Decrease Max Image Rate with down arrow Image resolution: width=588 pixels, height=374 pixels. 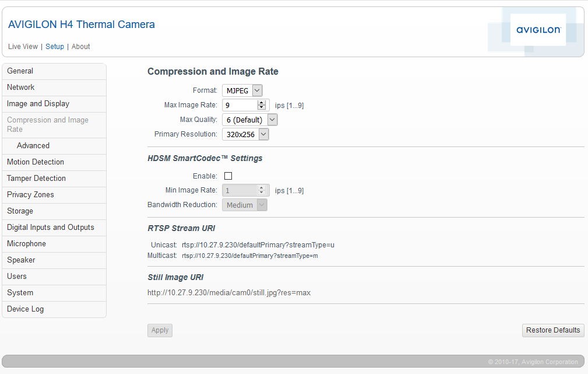[261, 108]
